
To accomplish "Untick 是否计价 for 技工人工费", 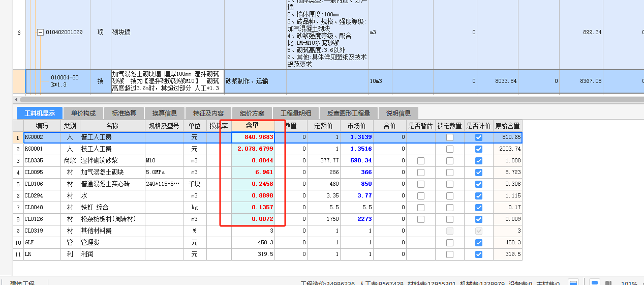I will click(478, 149).
